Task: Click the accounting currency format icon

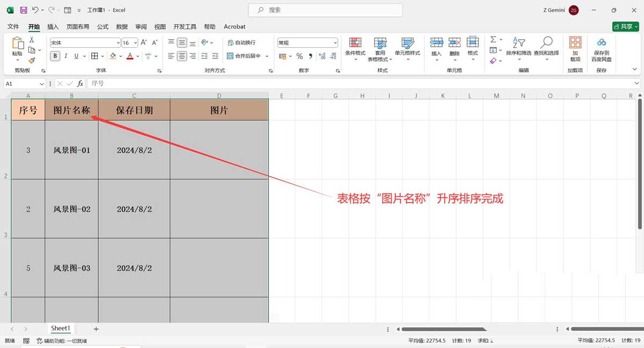Action: pyautogui.click(x=283, y=56)
